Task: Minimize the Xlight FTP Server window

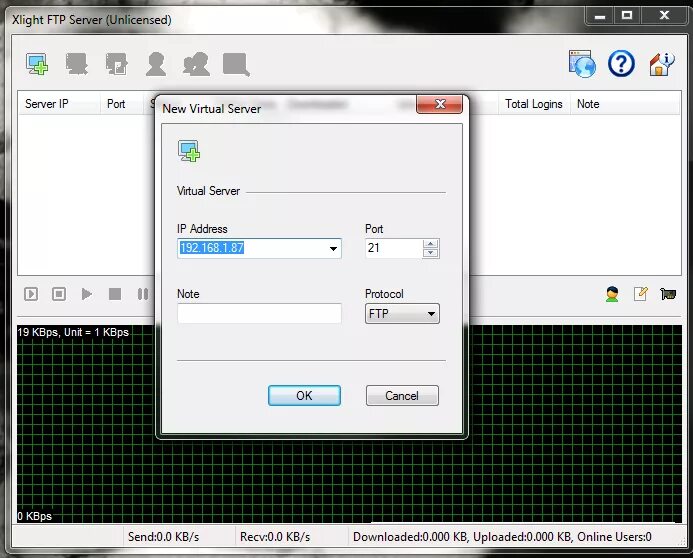Action: (x=600, y=16)
